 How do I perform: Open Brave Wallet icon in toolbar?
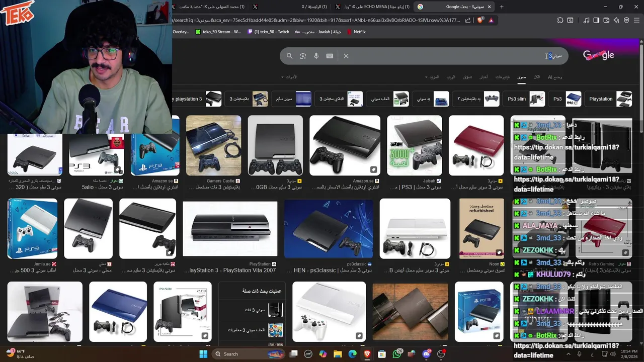606,20
